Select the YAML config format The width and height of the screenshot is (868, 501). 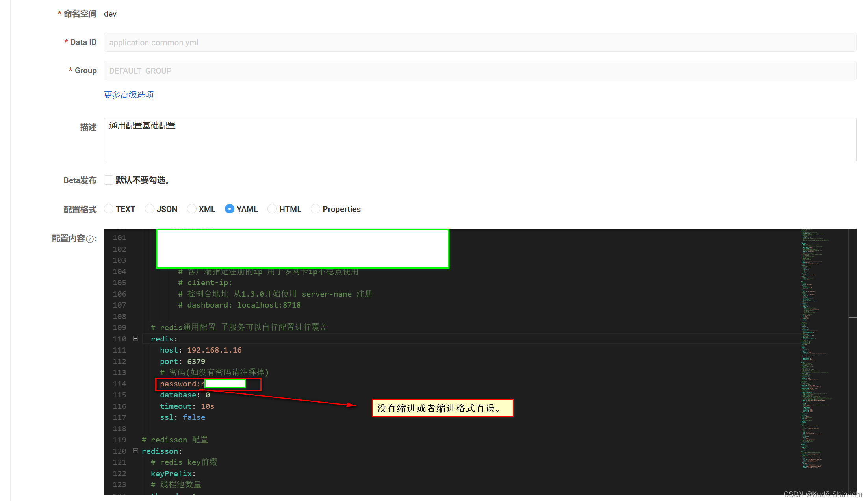click(x=230, y=209)
